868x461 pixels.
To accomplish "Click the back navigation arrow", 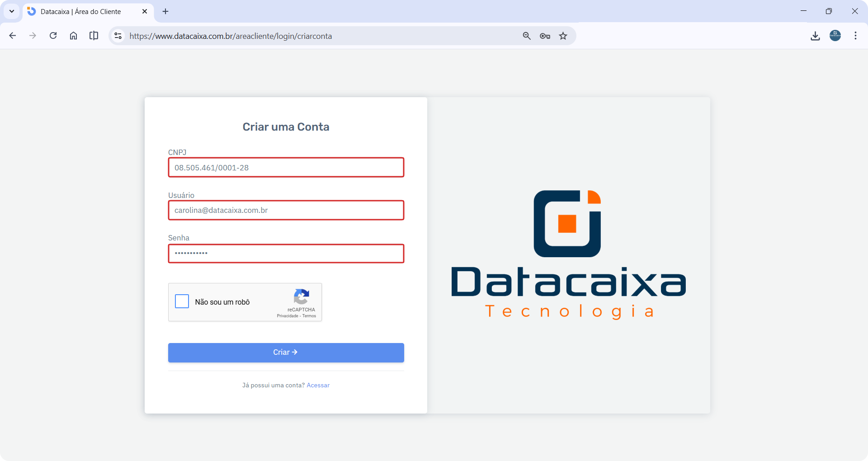I will click(12, 36).
